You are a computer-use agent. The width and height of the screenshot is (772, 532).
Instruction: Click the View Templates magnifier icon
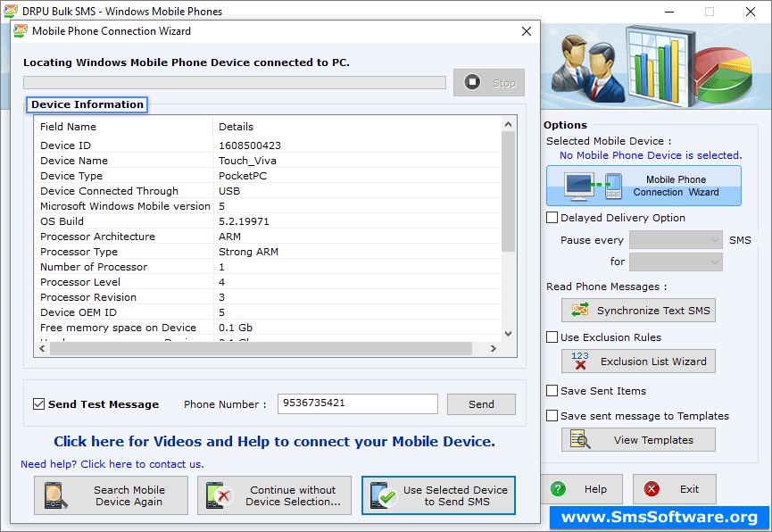580,439
